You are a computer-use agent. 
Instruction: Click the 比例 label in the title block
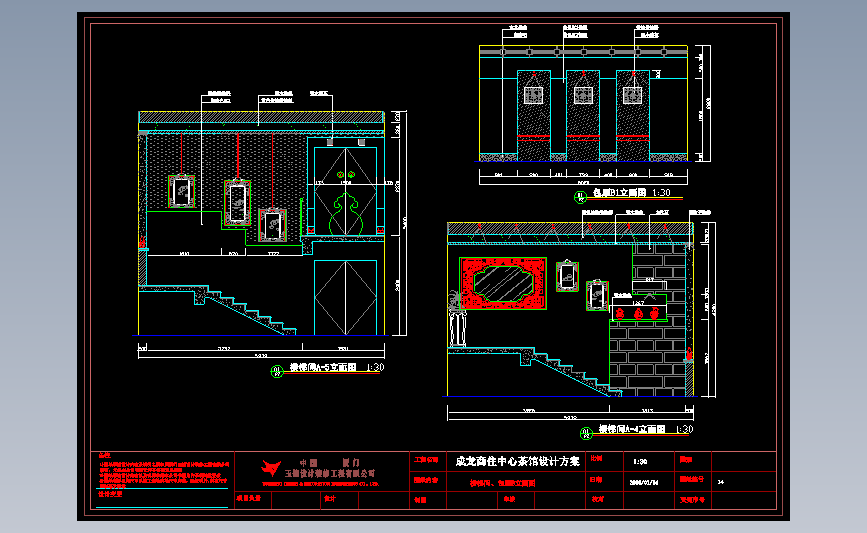click(x=597, y=458)
